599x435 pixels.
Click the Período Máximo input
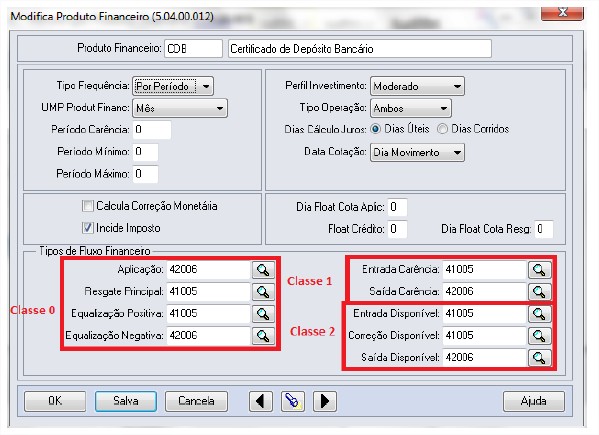(146, 174)
